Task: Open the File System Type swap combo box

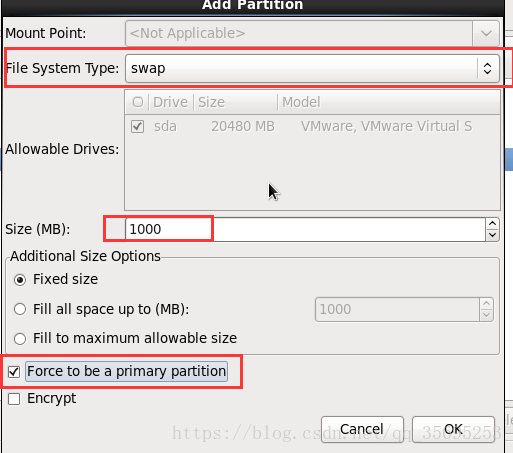Action: click(x=312, y=68)
